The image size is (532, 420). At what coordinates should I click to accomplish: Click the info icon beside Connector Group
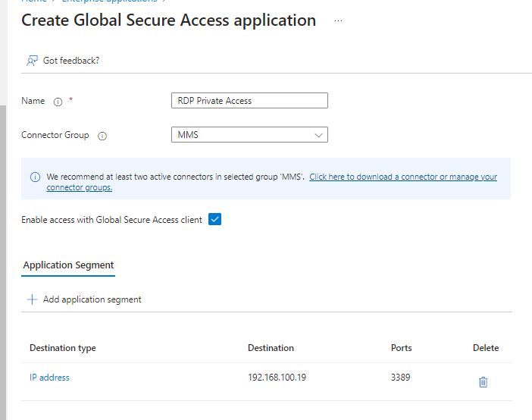(102, 136)
